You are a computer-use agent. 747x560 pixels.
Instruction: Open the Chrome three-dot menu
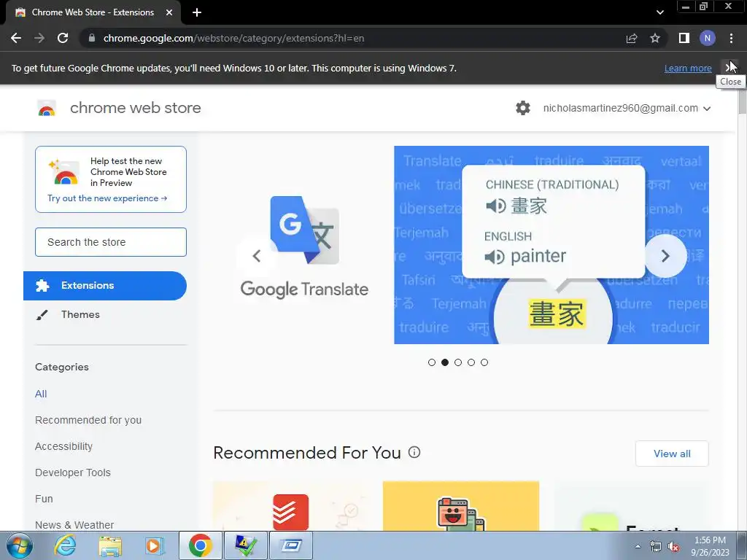coord(731,38)
